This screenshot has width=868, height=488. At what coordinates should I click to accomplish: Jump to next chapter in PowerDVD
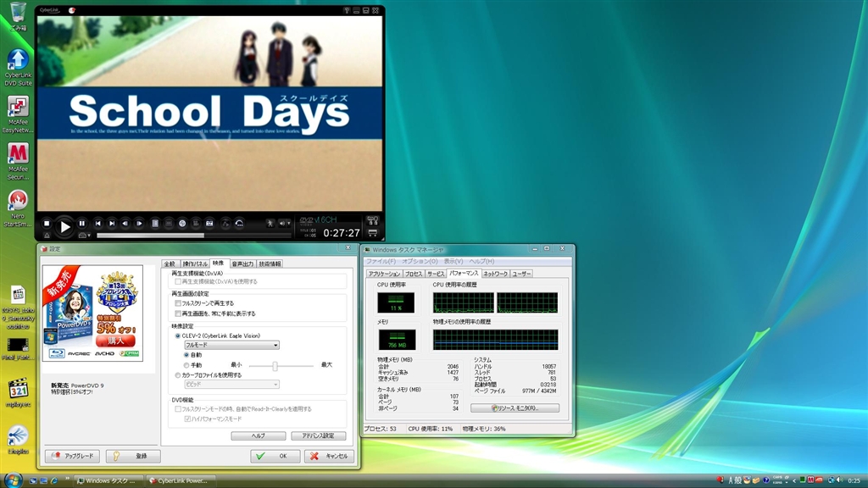[112, 224]
